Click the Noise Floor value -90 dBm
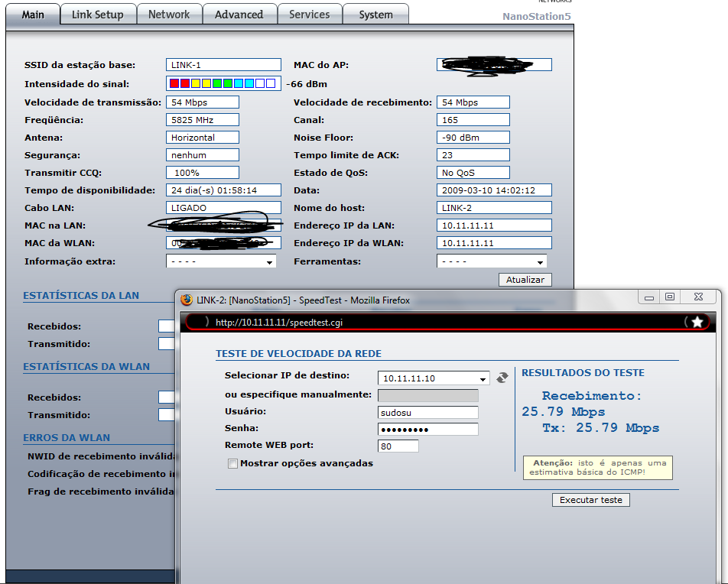The image size is (728, 584). [x=473, y=138]
